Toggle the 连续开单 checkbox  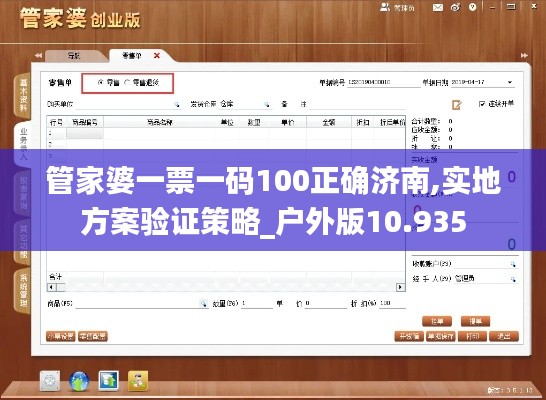click(x=482, y=104)
